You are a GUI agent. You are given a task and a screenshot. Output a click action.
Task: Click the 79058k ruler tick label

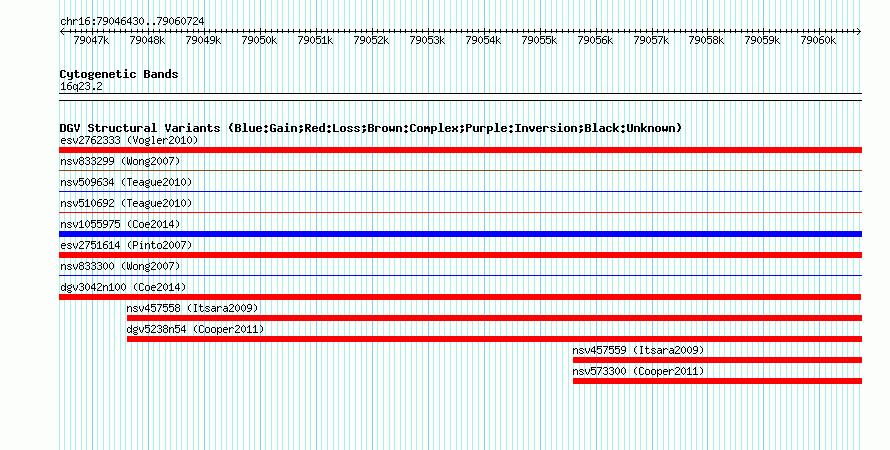point(706,40)
